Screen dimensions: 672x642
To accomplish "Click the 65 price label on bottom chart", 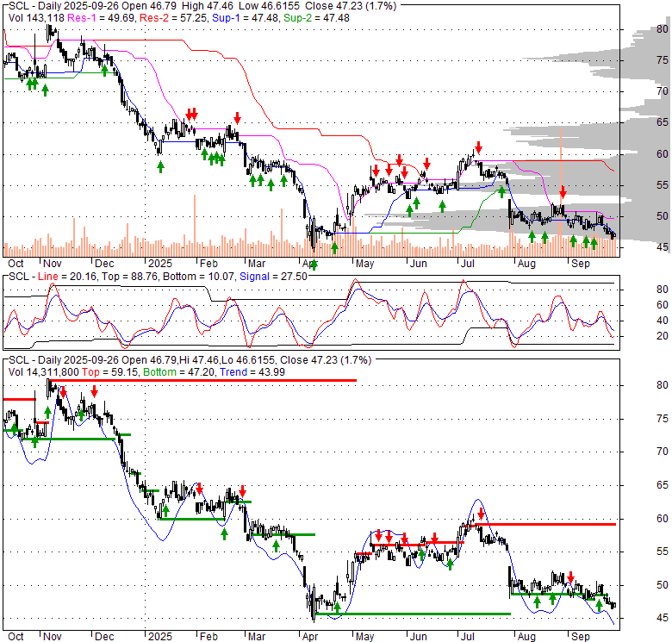I will (663, 485).
